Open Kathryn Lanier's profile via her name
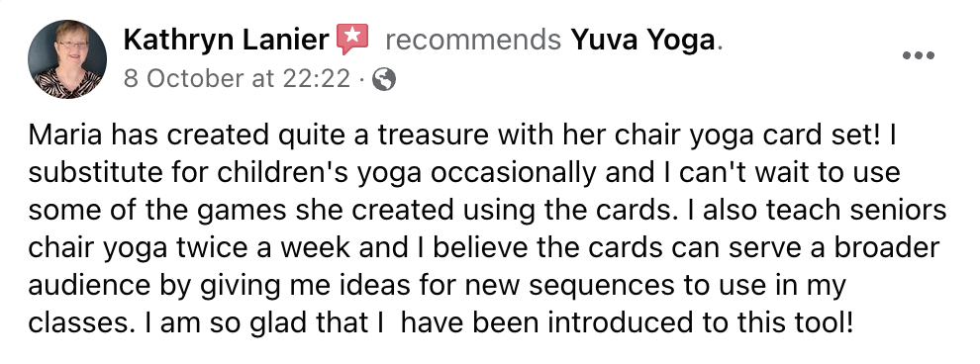 (x=227, y=41)
